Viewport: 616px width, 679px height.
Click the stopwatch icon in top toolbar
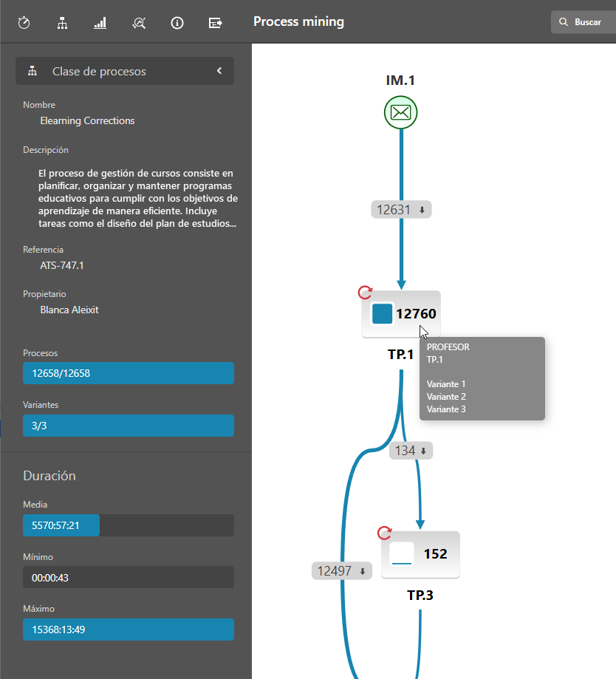point(24,23)
